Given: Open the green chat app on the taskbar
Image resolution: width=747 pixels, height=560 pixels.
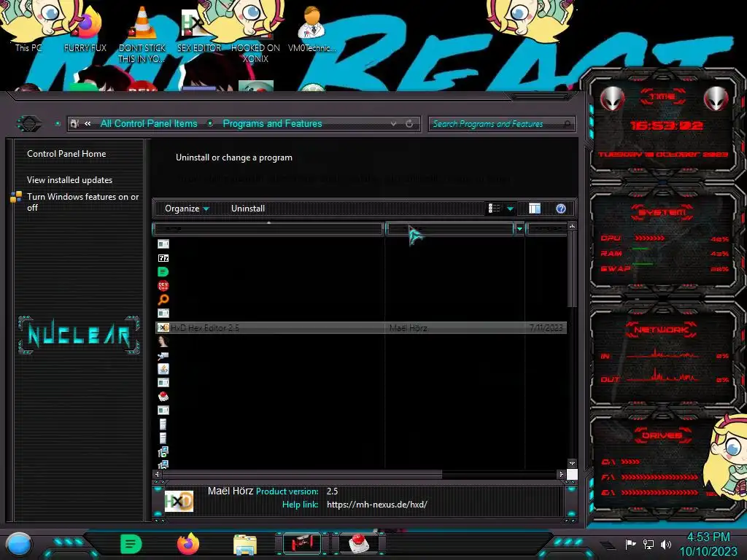Looking at the screenshot, I should pos(131,544).
